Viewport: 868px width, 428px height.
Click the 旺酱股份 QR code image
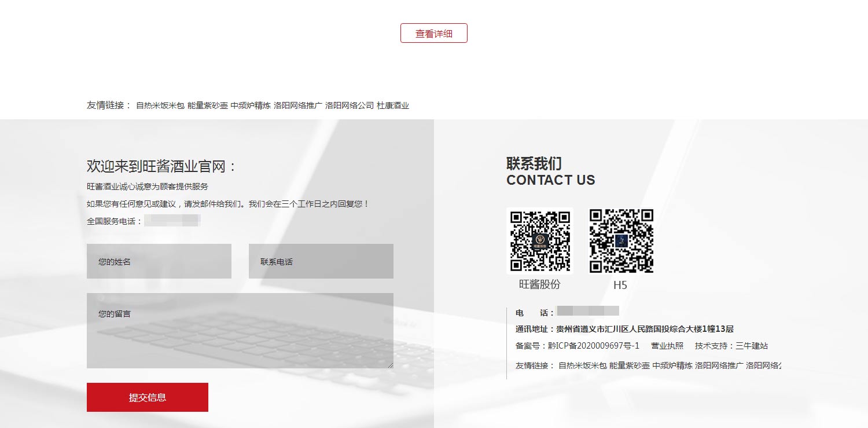(x=539, y=240)
